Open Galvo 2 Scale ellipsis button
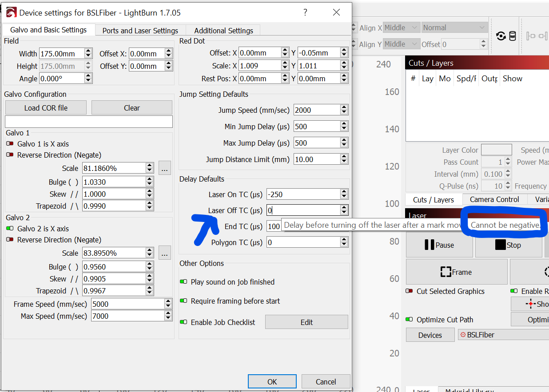This screenshot has height=392, width=549. [x=164, y=253]
